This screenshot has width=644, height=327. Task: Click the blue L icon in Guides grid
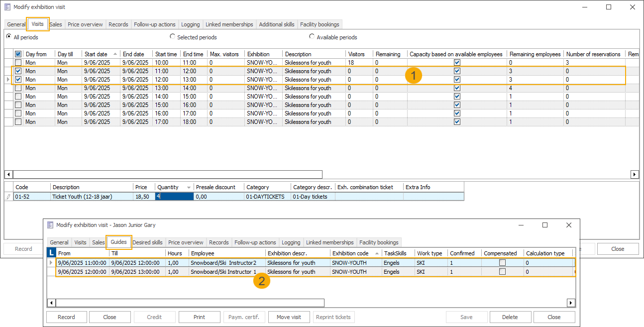point(51,253)
